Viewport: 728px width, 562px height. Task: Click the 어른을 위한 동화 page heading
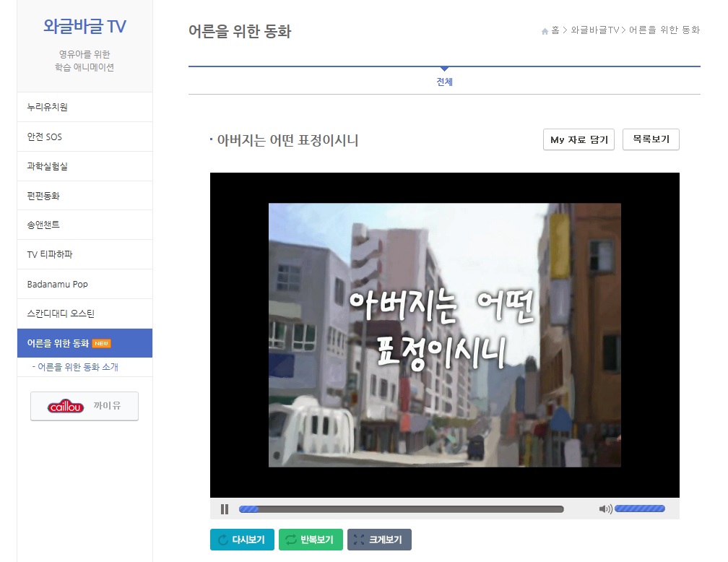pyautogui.click(x=240, y=32)
